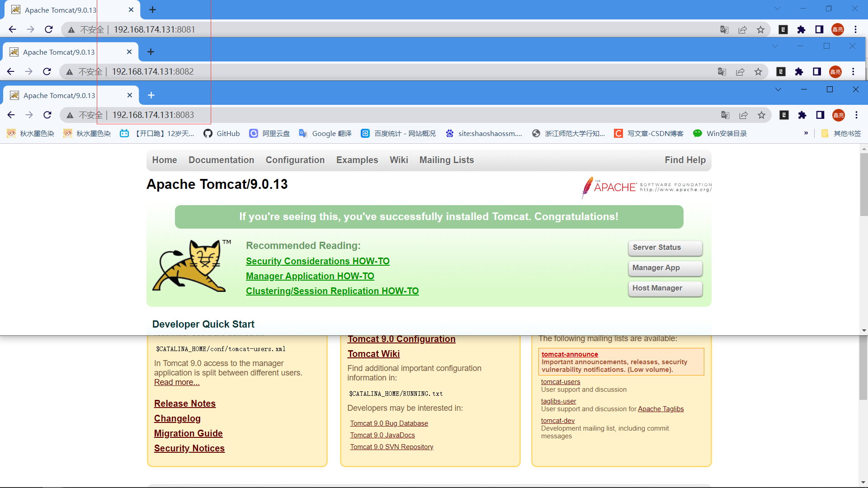Screen dimensions: 868x488
Task: Click the share icon in the 8083 address bar
Action: coord(743,115)
